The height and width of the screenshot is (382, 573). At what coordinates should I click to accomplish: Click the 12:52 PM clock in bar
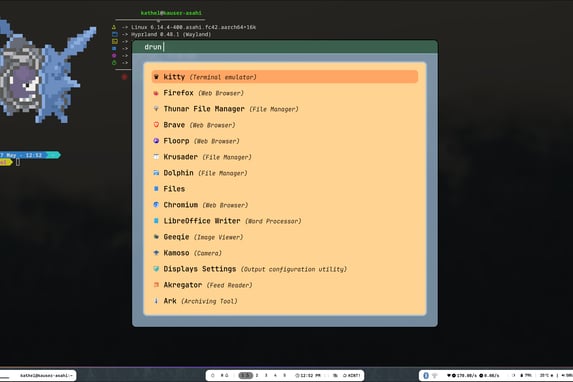[308, 375]
